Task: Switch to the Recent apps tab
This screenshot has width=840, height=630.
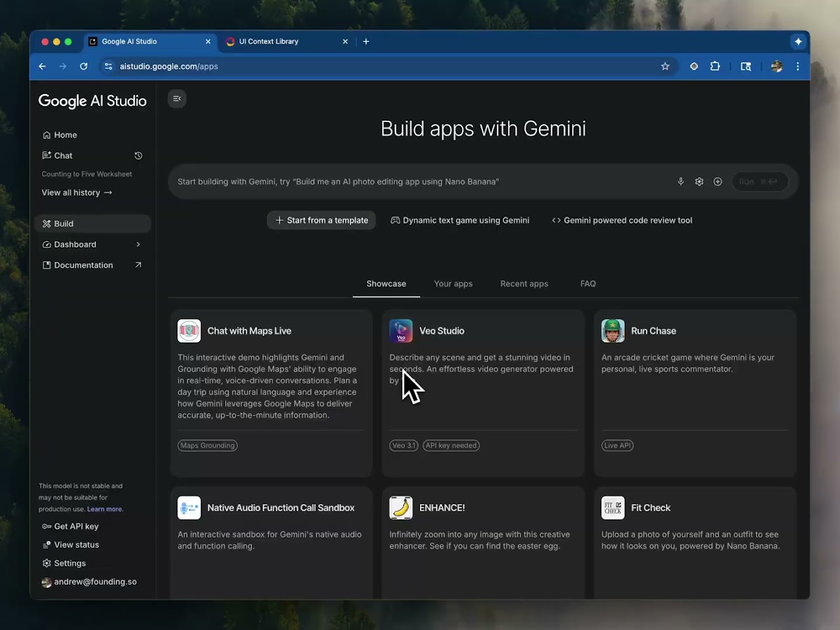Action: [x=524, y=283]
